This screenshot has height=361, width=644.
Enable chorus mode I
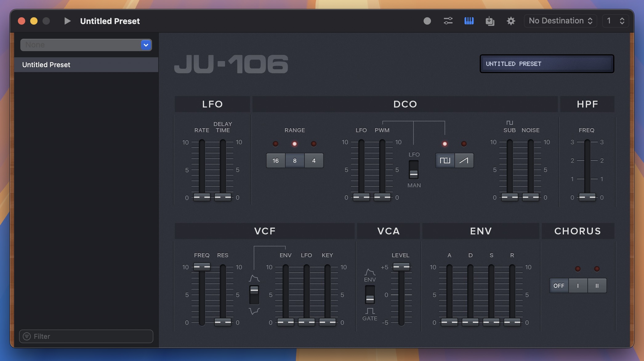tap(578, 286)
